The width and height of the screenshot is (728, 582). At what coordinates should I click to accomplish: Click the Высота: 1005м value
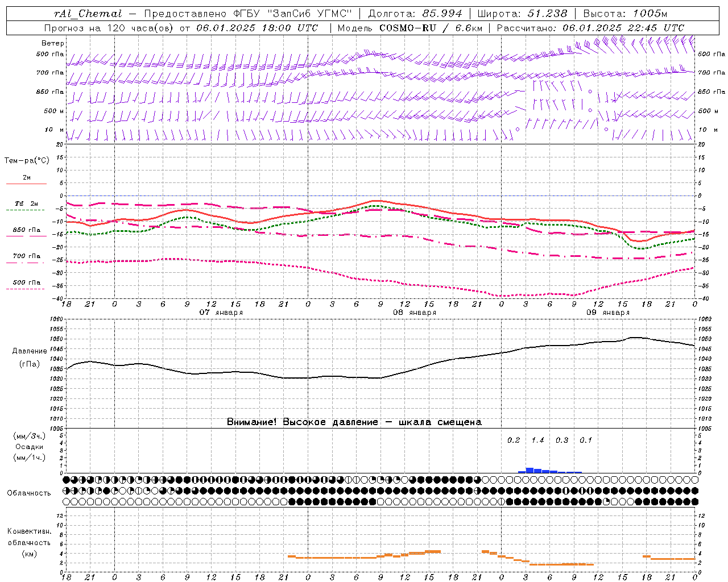pyautogui.click(x=626, y=14)
